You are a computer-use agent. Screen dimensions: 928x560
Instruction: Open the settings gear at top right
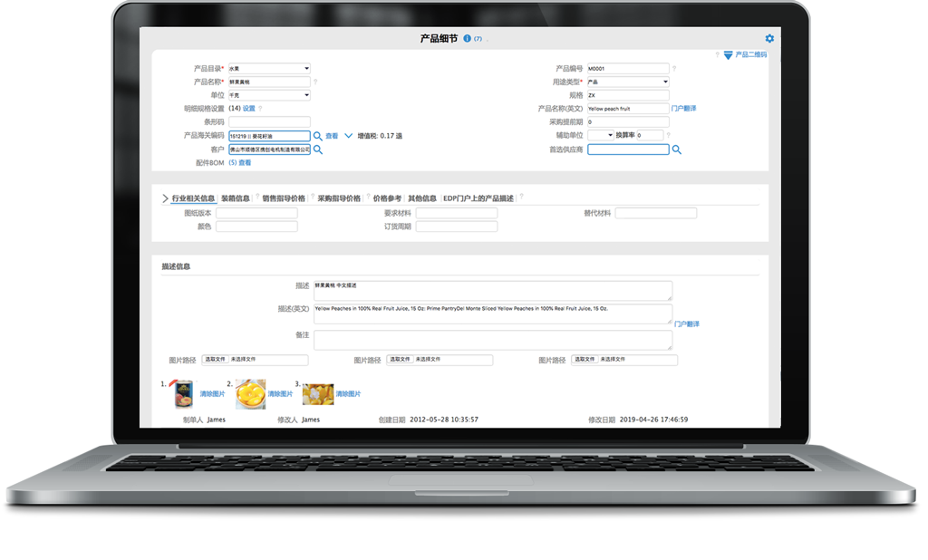pyautogui.click(x=769, y=38)
